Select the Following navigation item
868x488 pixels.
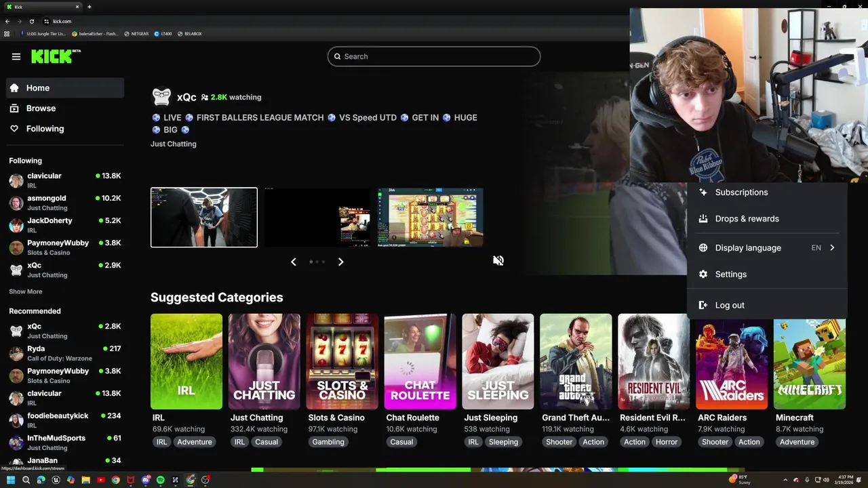(65, 129)
